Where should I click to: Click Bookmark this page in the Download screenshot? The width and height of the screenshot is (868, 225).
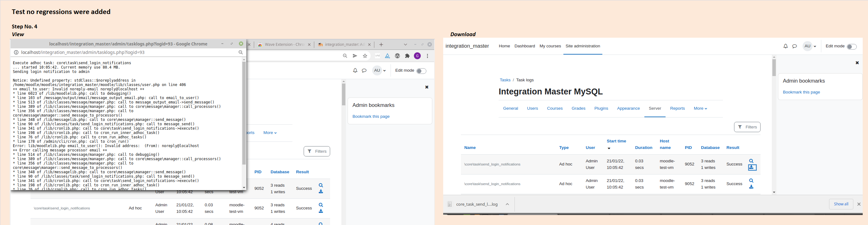[x=801, y=93]
